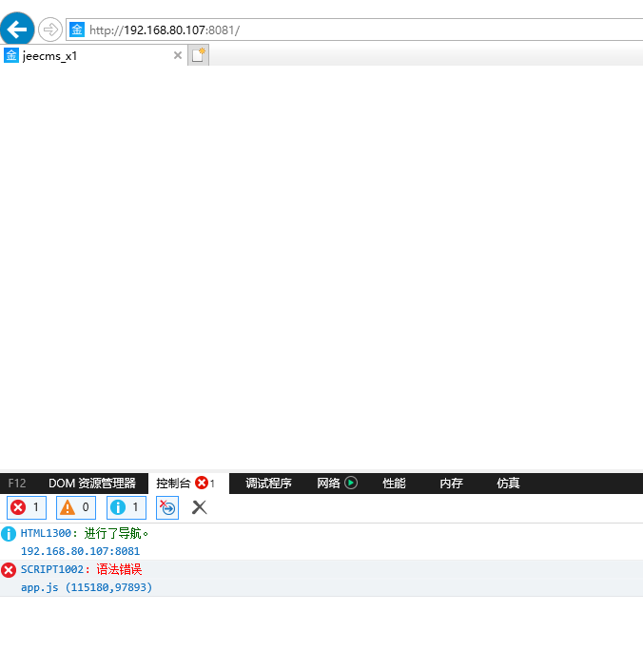Toggle the warnings filter showing 0

76,507
